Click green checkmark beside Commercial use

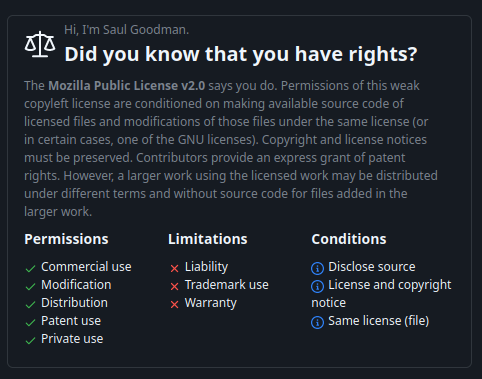[30, 268]
